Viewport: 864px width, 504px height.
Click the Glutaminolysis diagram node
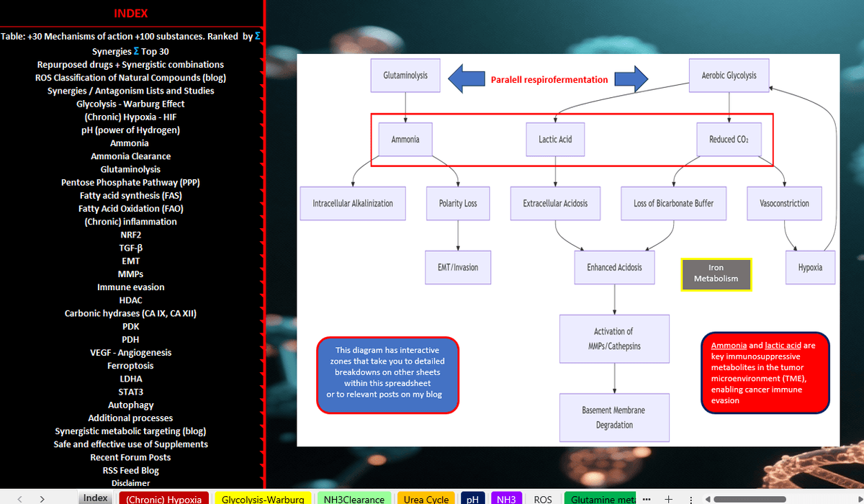pos(405,75)
